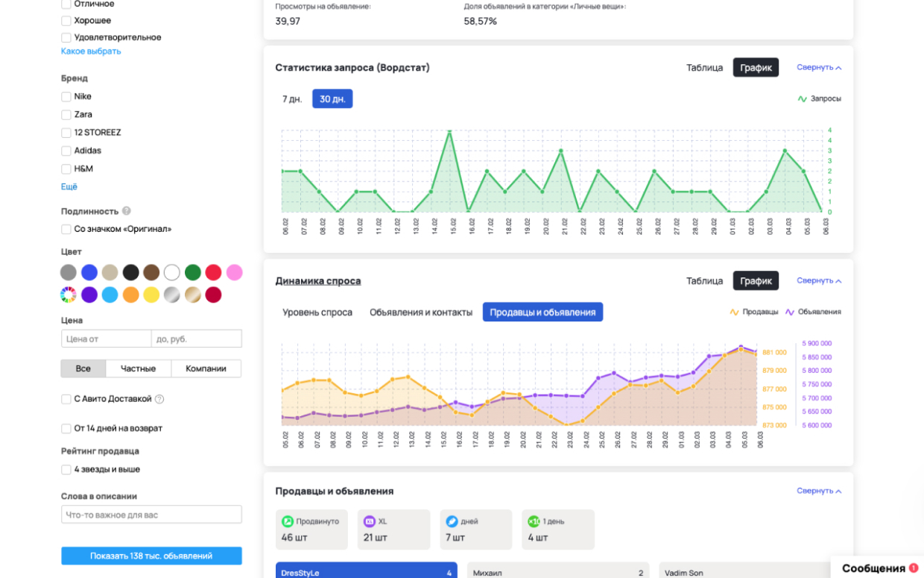924x578 pixels.
Task: Pick the multicolor rainbow color swatch
Action: (69, 295)
